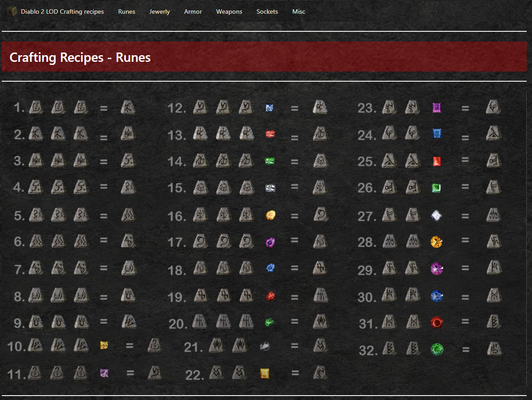532x400 pixels.
Task: Select the round purple gem in recipe 29
Action: tap(437, 268)
